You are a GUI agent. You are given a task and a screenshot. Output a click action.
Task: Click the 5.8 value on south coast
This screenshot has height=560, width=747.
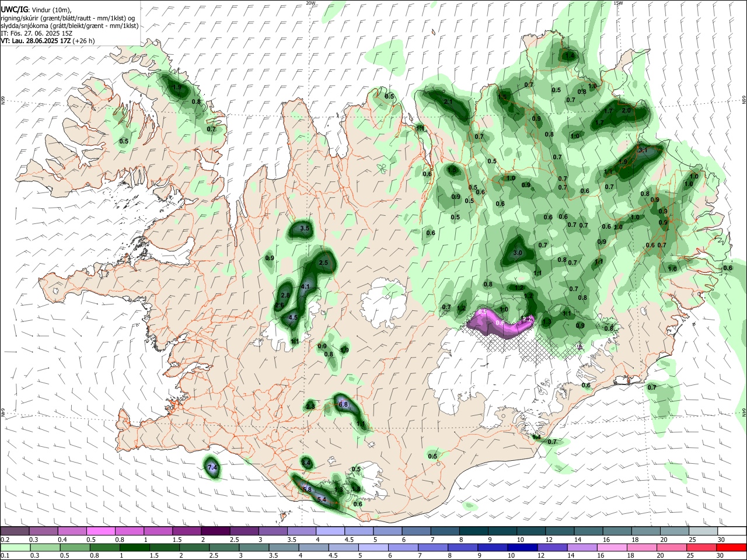(x=308, y=489)
